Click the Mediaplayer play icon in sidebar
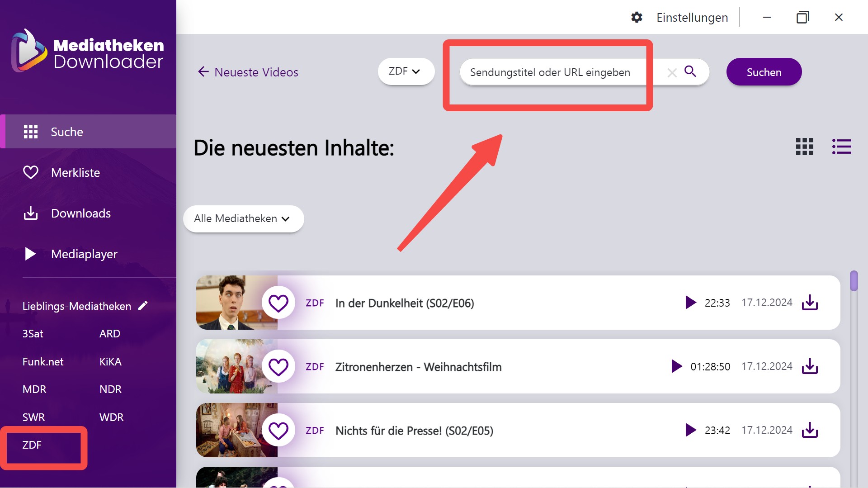868x488 pixels. 30,254
